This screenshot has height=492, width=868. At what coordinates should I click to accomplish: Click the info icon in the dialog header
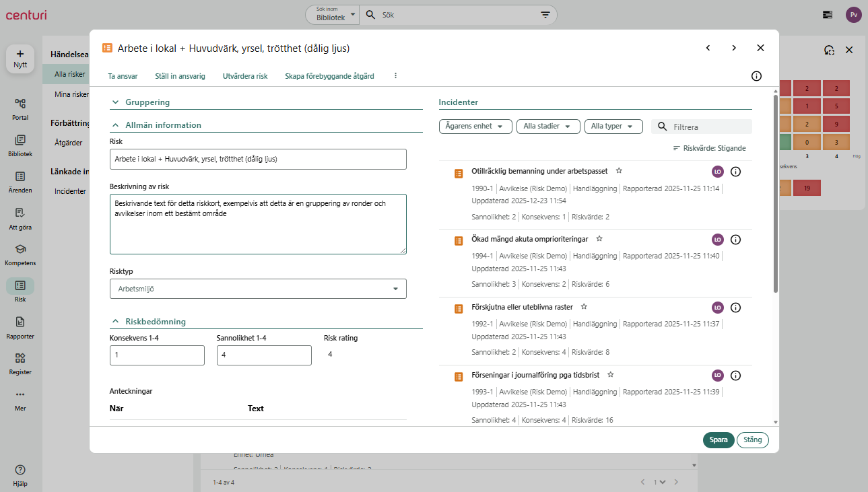(x=756, y=76)
